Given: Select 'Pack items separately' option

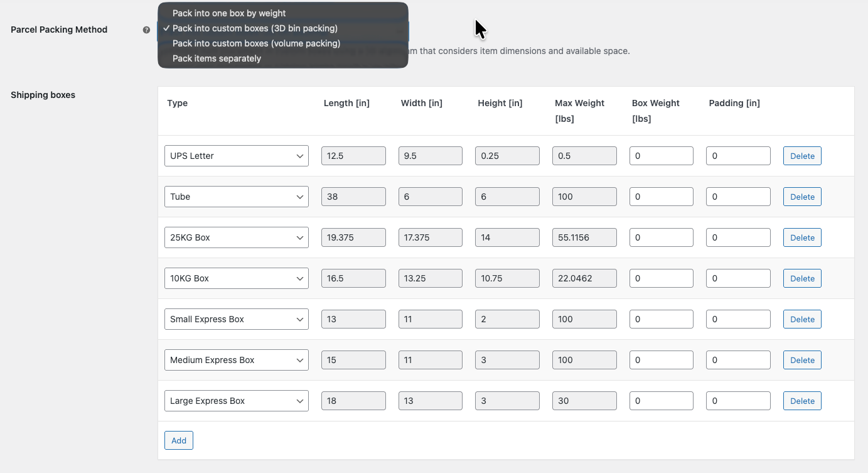Looking at the screenshot, I should (x=217, y=58).
